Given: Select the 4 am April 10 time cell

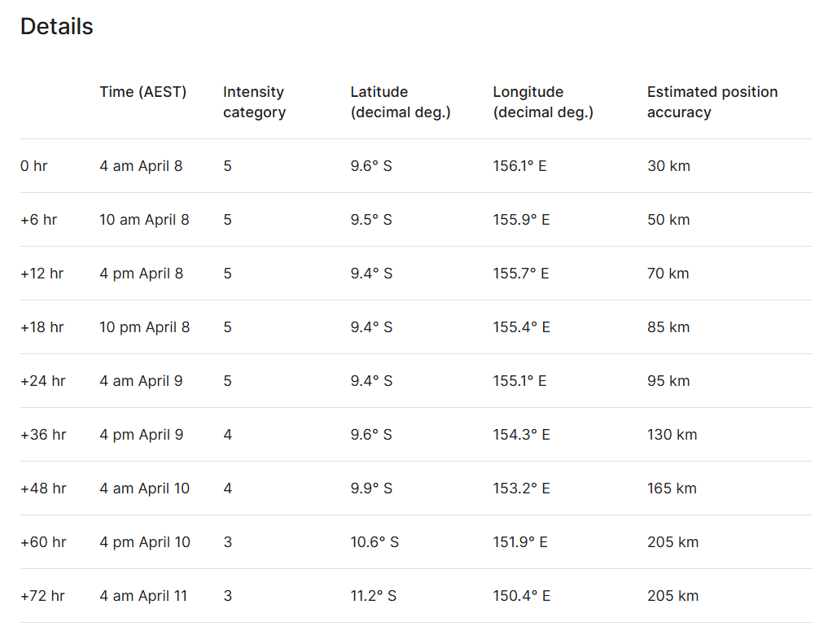Looking at the screenshot, I should [145, 488].
